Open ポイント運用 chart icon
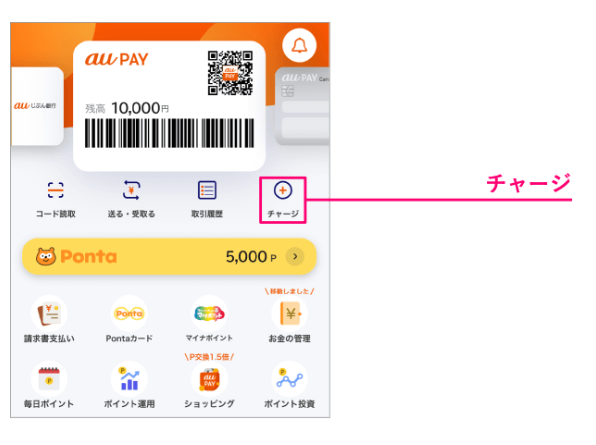The height and width of the screenshot is (445, 596). [x=129, y=379]
